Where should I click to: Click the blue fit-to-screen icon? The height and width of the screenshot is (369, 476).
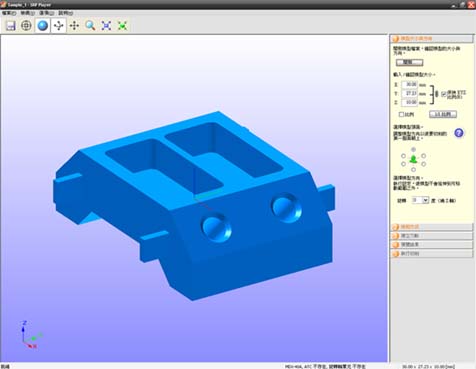click(x=106, y=26)
